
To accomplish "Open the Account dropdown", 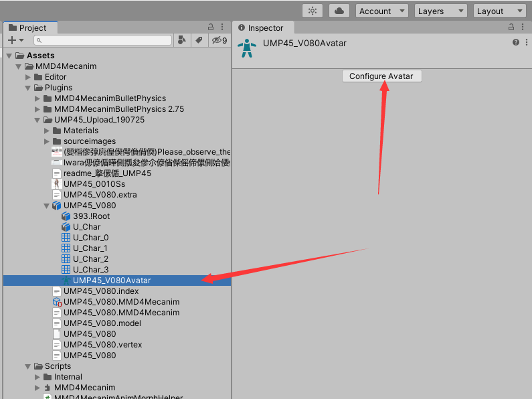I will coord(382,11).
